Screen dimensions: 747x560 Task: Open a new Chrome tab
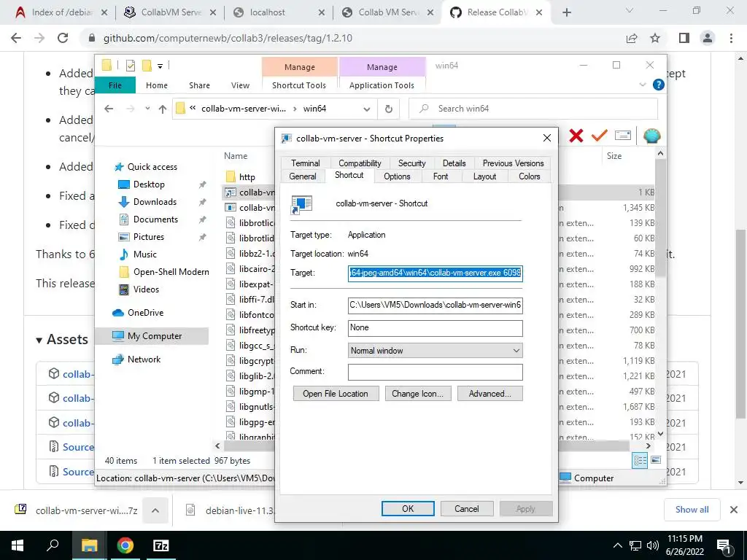pyautogui.click(x=566, y=12)
